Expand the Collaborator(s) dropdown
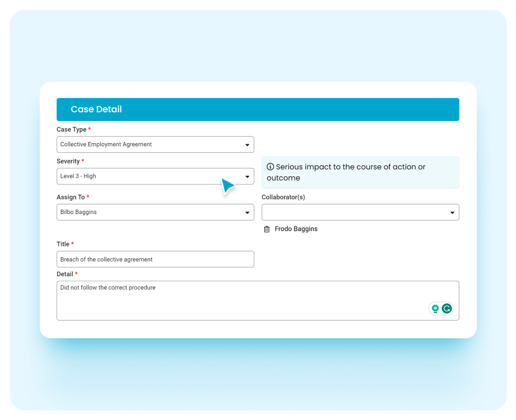 click(x=453, y=212)
